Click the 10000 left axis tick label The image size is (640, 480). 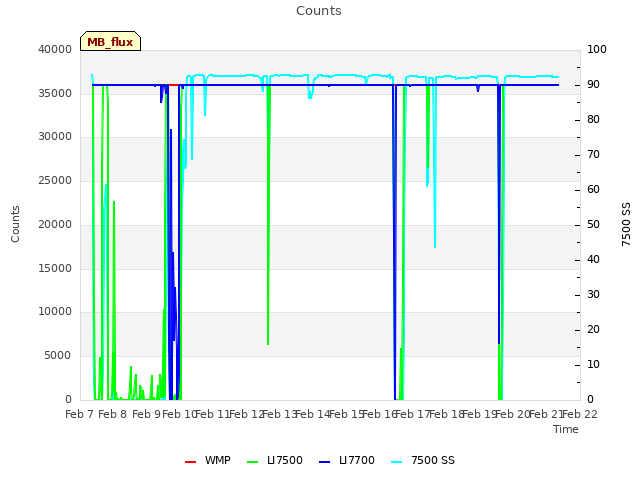tap(55, 311)
